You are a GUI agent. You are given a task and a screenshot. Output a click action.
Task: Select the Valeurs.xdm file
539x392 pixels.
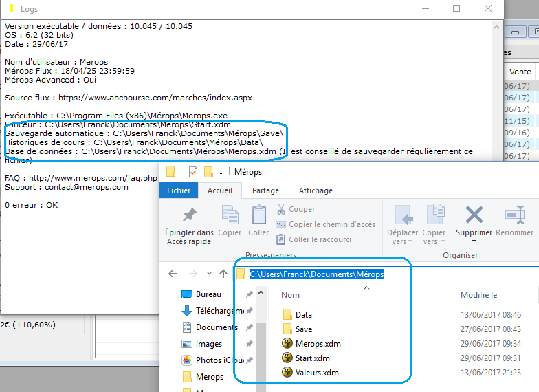click(310, 373)
